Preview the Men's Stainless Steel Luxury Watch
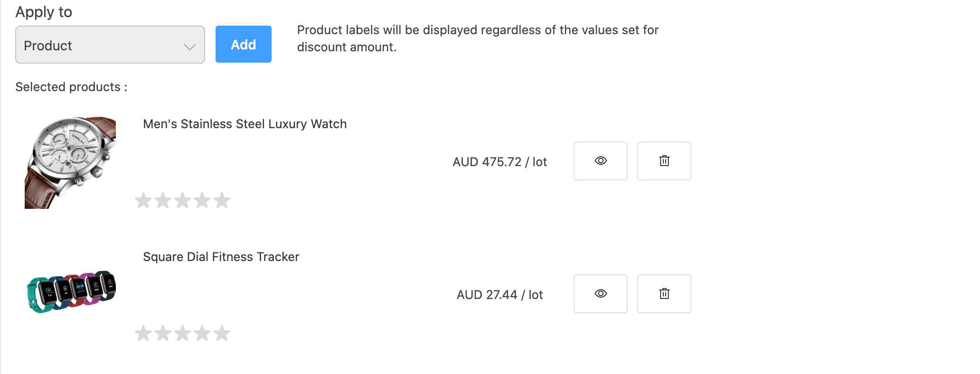The image size is (980, 374). 600,161
